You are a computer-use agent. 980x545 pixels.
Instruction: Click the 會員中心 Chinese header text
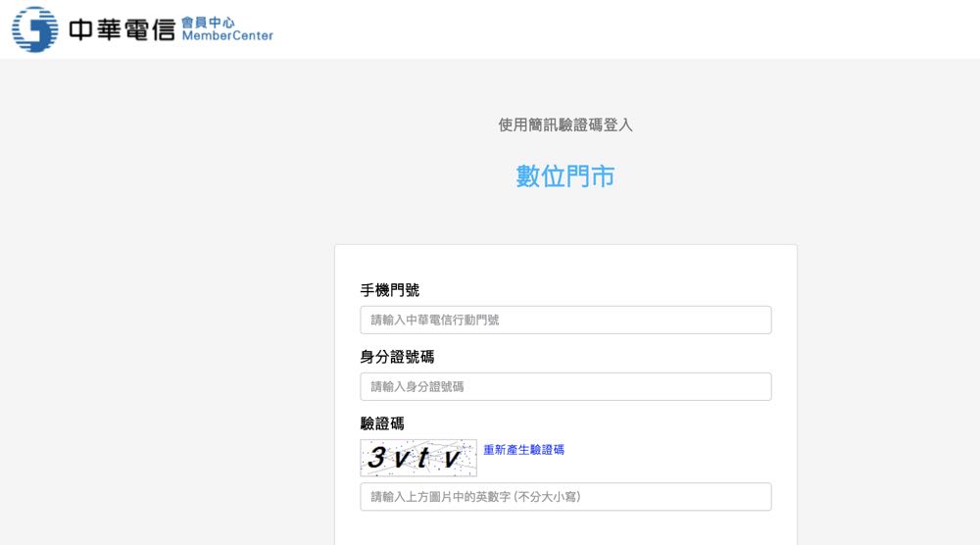[208, 22]
